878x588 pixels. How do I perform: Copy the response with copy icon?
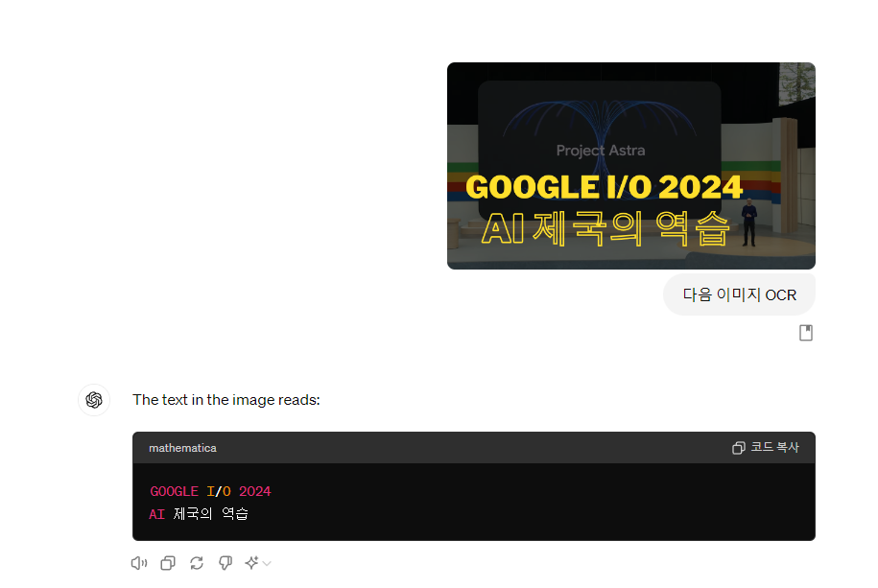click(168, 563)
